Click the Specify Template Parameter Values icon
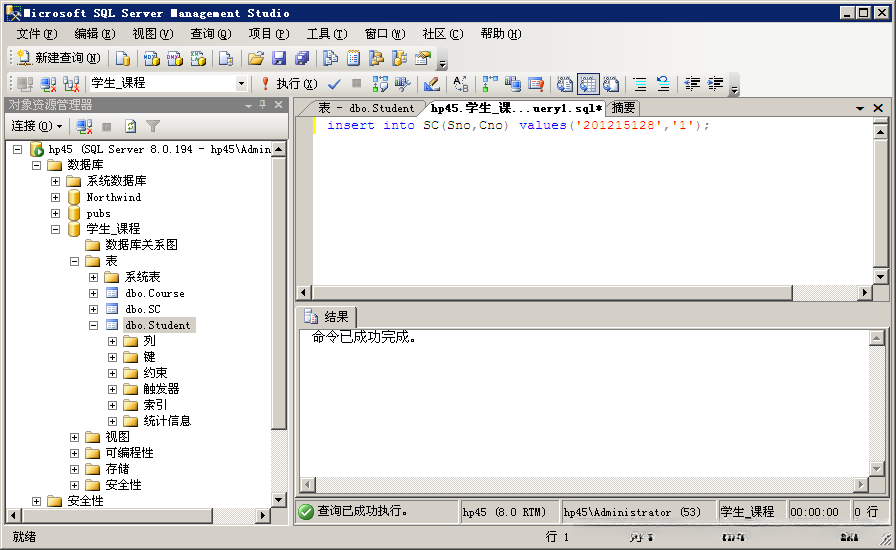This screenshot has width=896, height=550. pos(461,84)
